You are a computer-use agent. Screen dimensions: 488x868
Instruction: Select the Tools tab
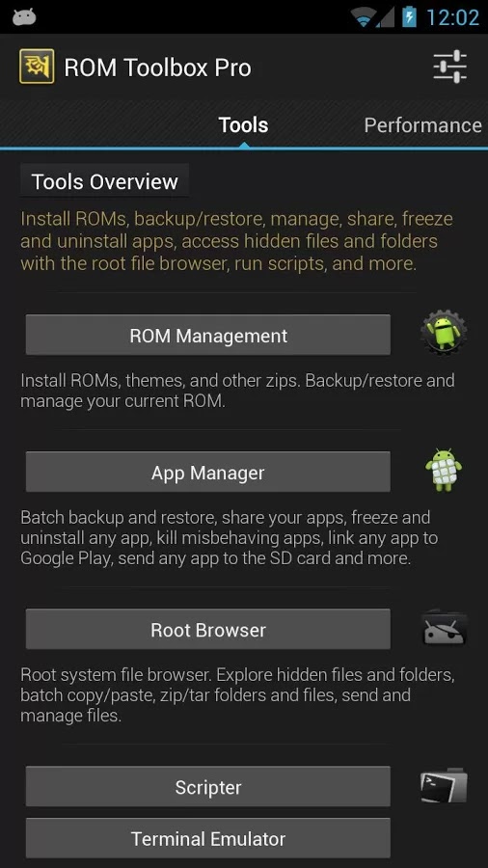[x=243, y=125]
